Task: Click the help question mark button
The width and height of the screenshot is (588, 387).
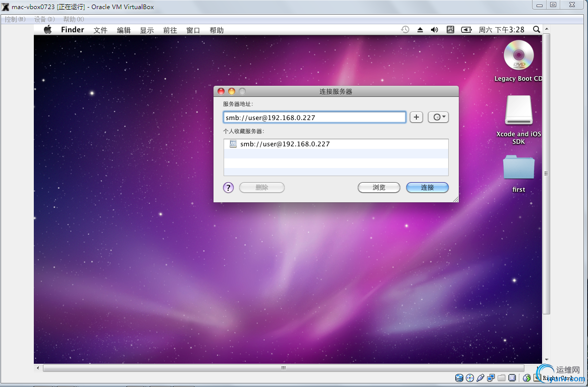Action: click(x=228, y=188)
